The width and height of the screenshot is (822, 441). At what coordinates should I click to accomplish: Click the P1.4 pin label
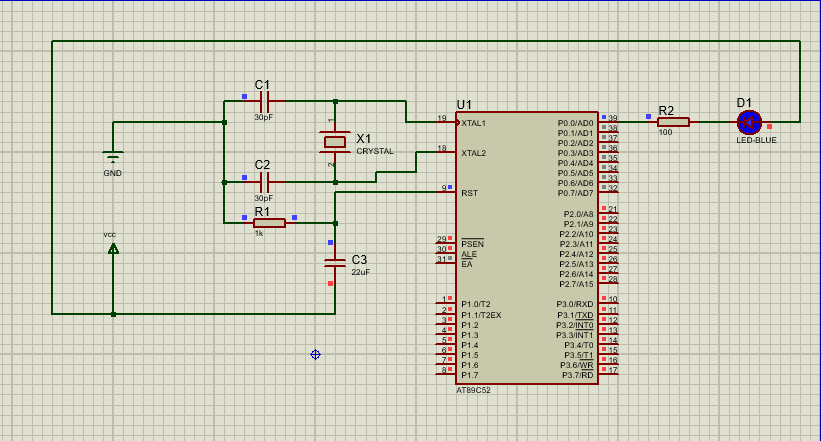click(x=470, y=345)
